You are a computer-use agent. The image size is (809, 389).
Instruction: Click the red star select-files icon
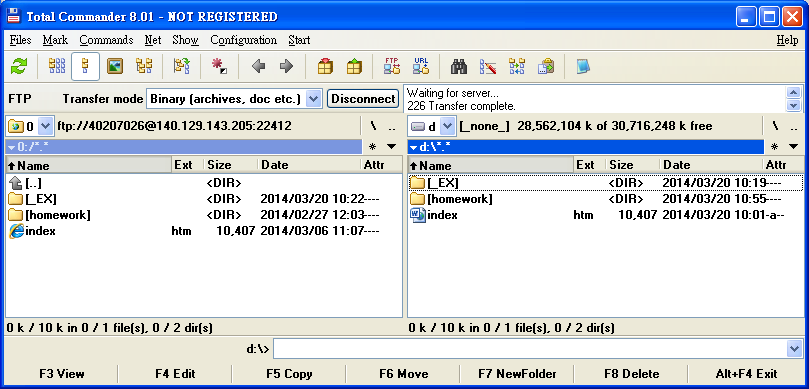(219, 66)
